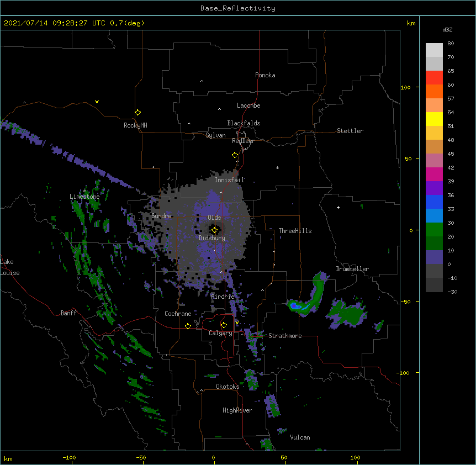This screenshot has width=476, height=465.
Task: Click the Blackfalds city label
Action: (244, 123)
